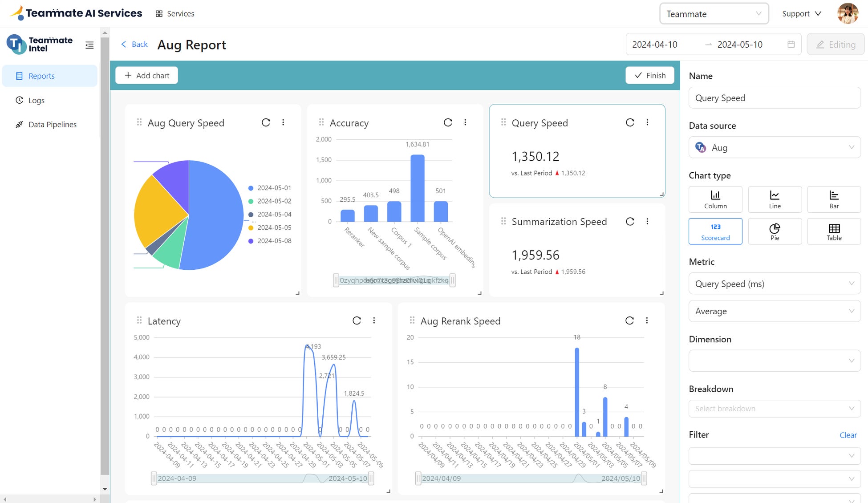The image size is (868, 503).
Task: Grab the Summarization Speed drag handle
Action: tap(503, 221)
